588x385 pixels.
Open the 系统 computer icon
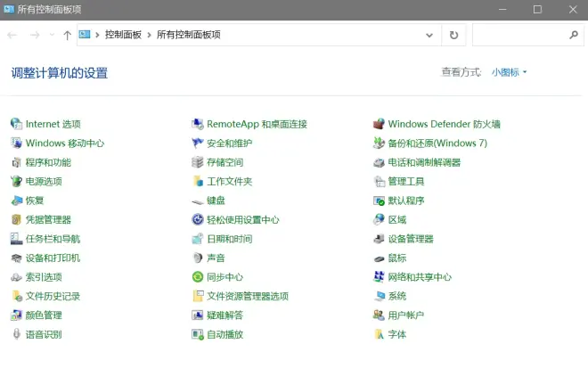click(379, 296)
